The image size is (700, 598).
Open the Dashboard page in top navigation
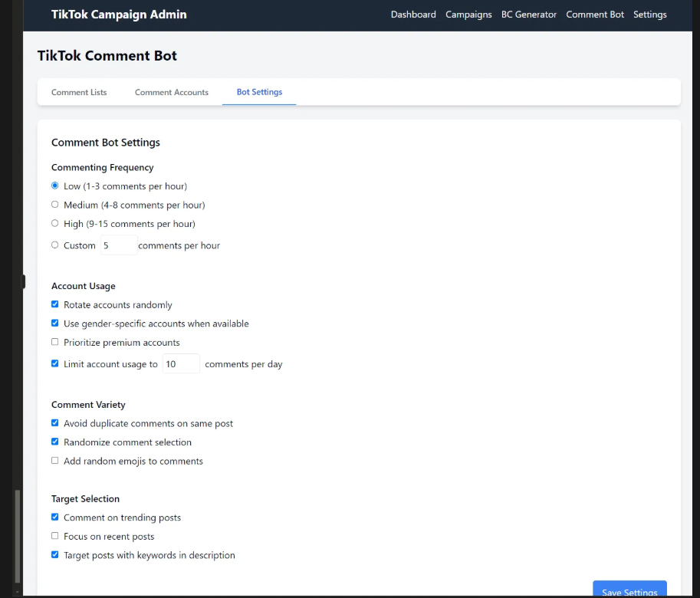point(412,15)
